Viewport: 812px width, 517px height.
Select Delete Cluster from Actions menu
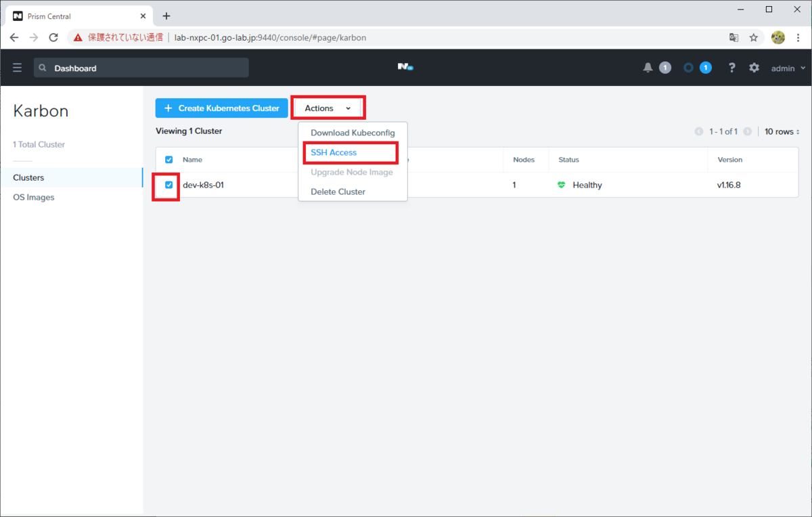tap(353, 192)
